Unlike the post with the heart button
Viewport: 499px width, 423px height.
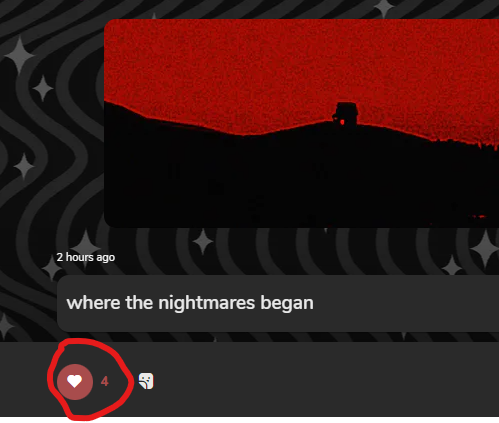(75, 382)
